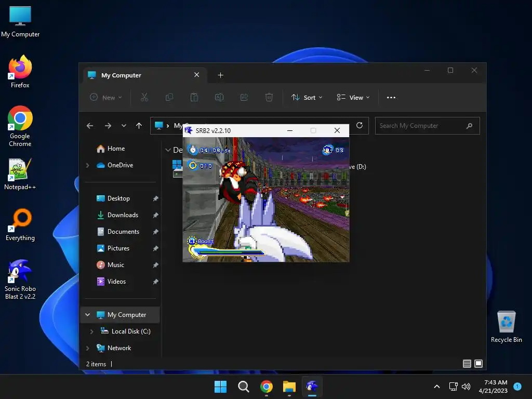Click the Rename icon in Explorer toolbar
532x399 pixels.
(x=219, y=97)
